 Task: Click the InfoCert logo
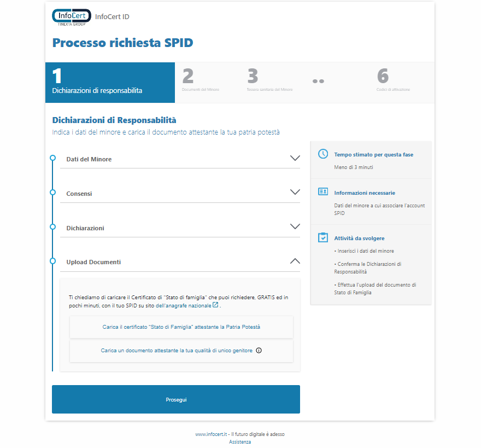[x=71, y=17]
